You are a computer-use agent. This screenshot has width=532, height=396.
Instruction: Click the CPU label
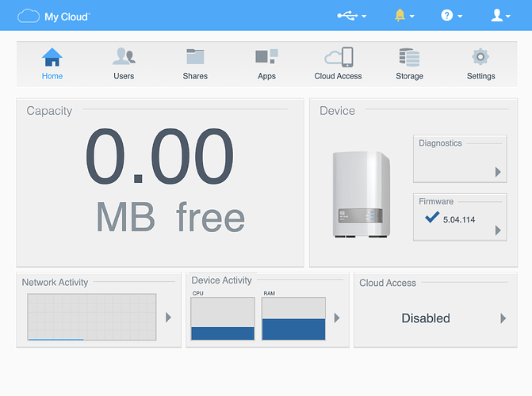pyautogui.click(x=197, y=293)
